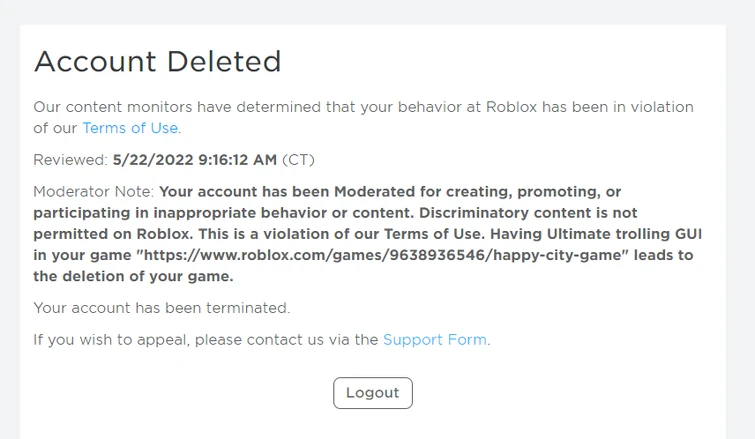Click the "If you wish to appeal" text
The width and height of the screenshot is (755, 439).
click(110, 340)
